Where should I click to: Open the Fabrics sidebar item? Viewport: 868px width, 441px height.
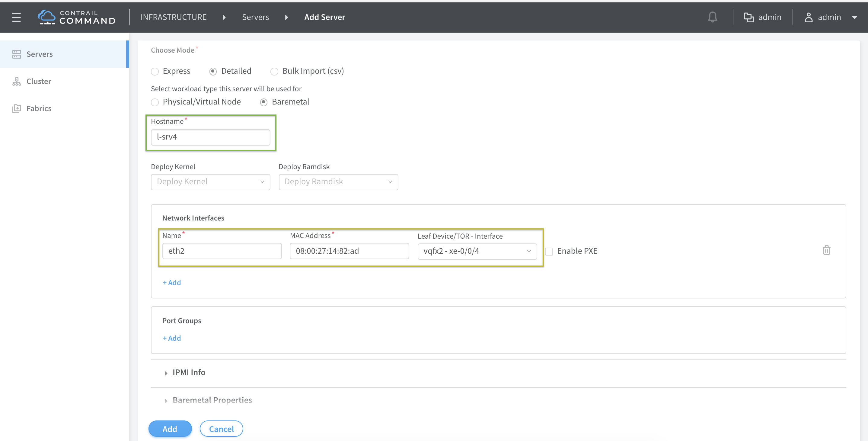pos(64,108)
